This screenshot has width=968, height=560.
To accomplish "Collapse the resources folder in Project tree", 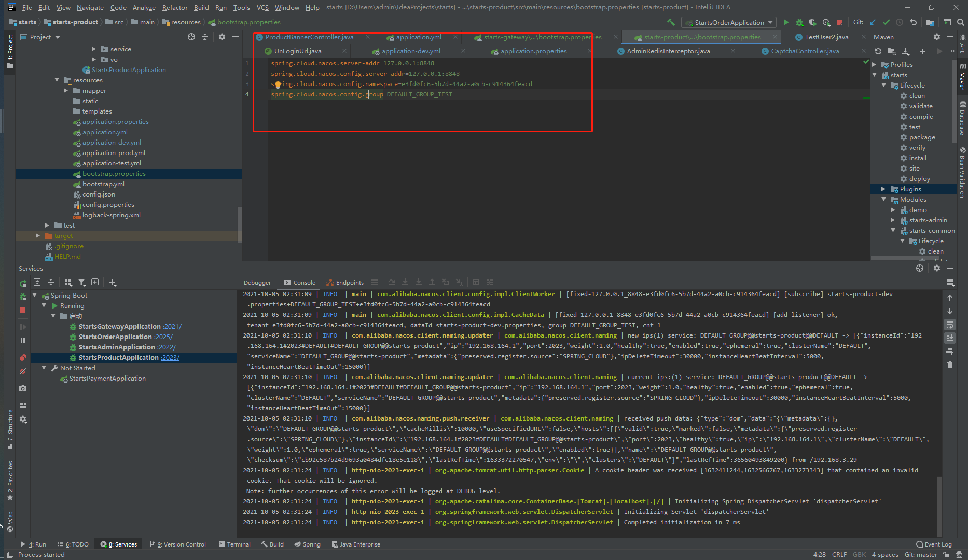I will (57, 80).
